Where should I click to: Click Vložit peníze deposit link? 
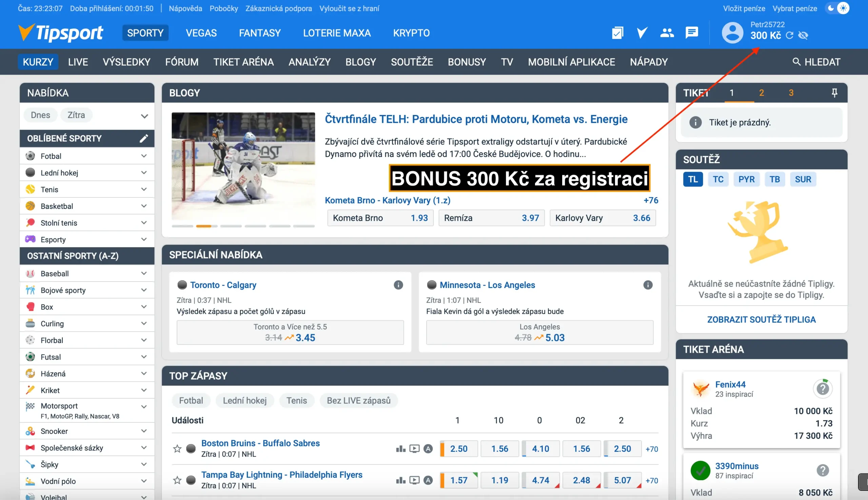pyautogui.click(x=744, y=8)
